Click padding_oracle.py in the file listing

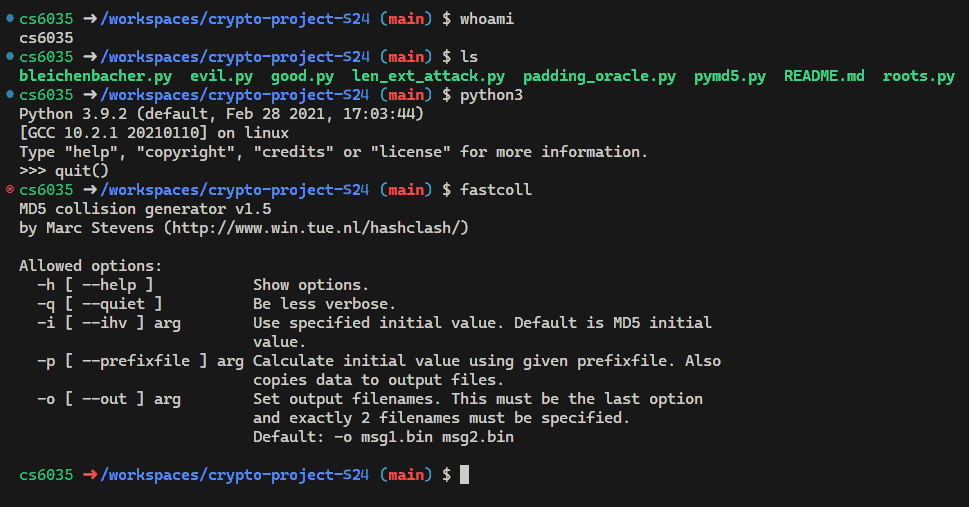pos(599,76)
